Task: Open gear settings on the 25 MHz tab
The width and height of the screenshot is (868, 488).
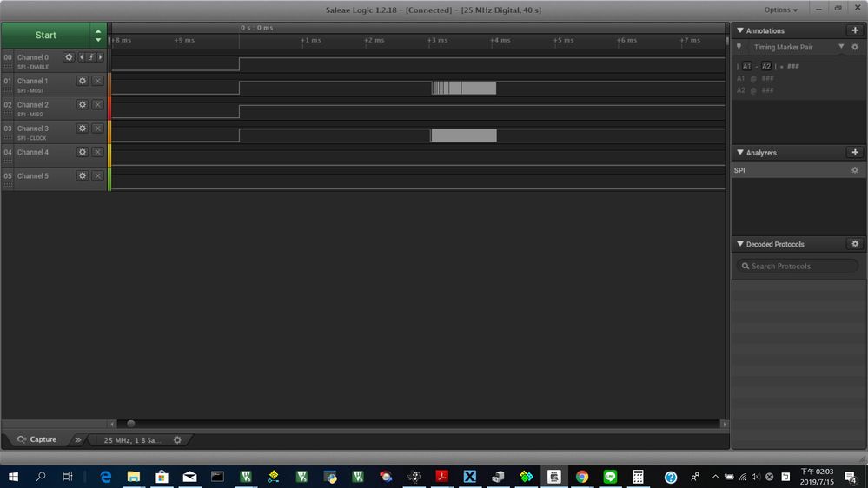Action: pyautogui.click(x=177, y=440)
